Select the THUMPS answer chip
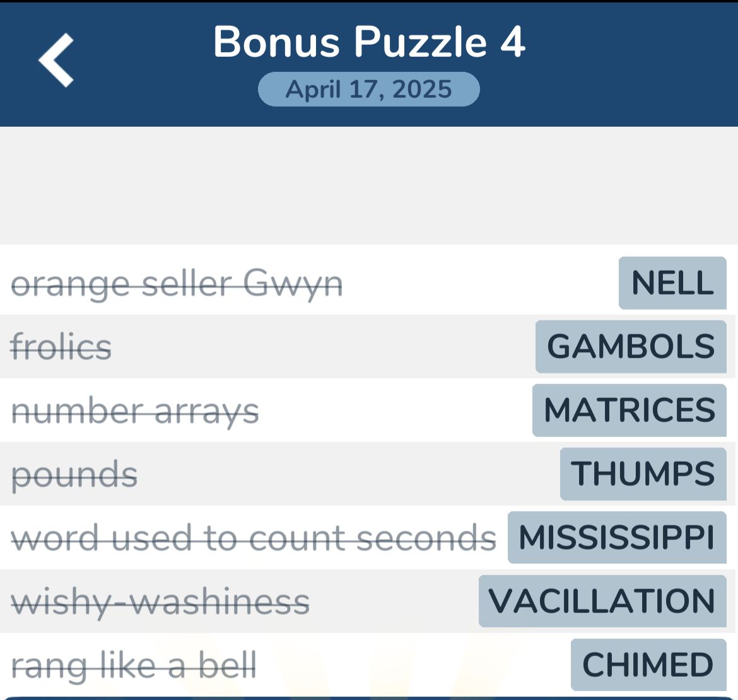 [x=642, y=474]
